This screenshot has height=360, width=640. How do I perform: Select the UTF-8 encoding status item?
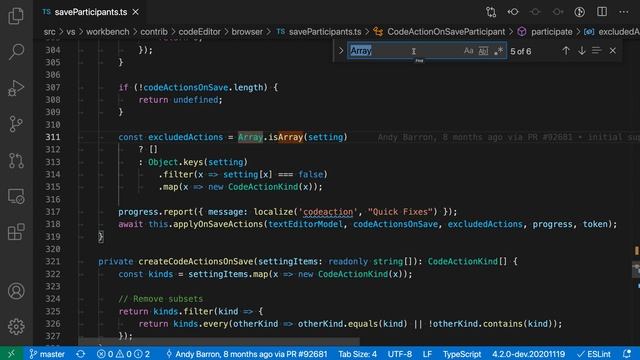coord(400,354)
